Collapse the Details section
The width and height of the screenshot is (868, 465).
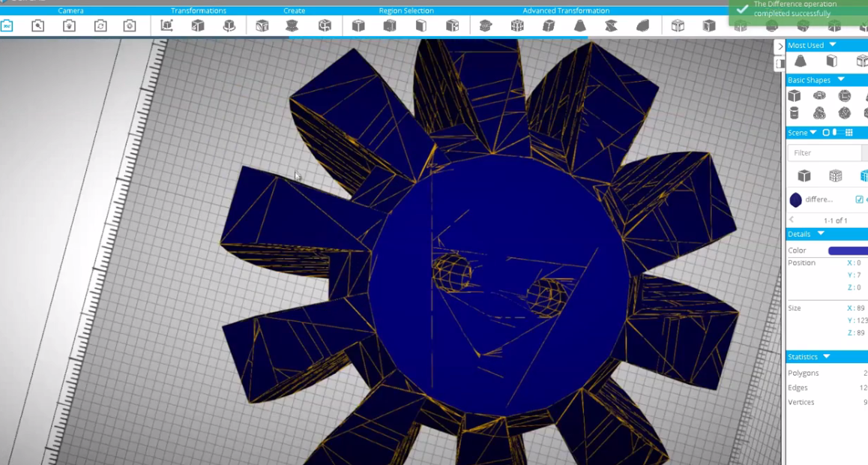[x=821, y=233]
